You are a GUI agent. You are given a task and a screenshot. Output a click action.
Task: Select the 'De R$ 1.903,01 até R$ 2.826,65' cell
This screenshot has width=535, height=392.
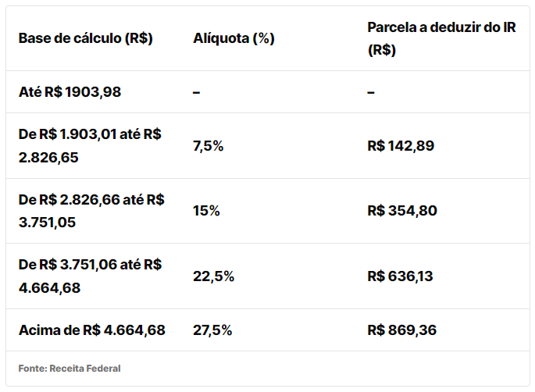click(x=90, y=145)
